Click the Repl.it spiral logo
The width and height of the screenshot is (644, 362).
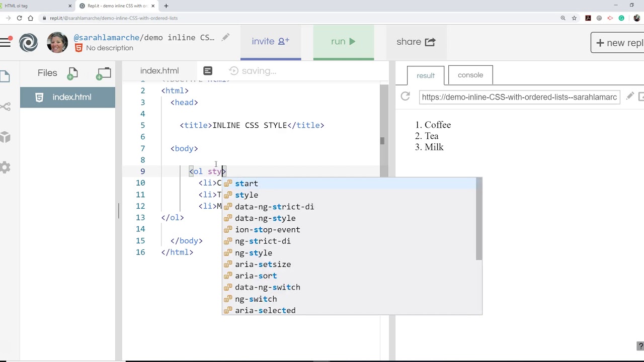click(x=28, y=42)
